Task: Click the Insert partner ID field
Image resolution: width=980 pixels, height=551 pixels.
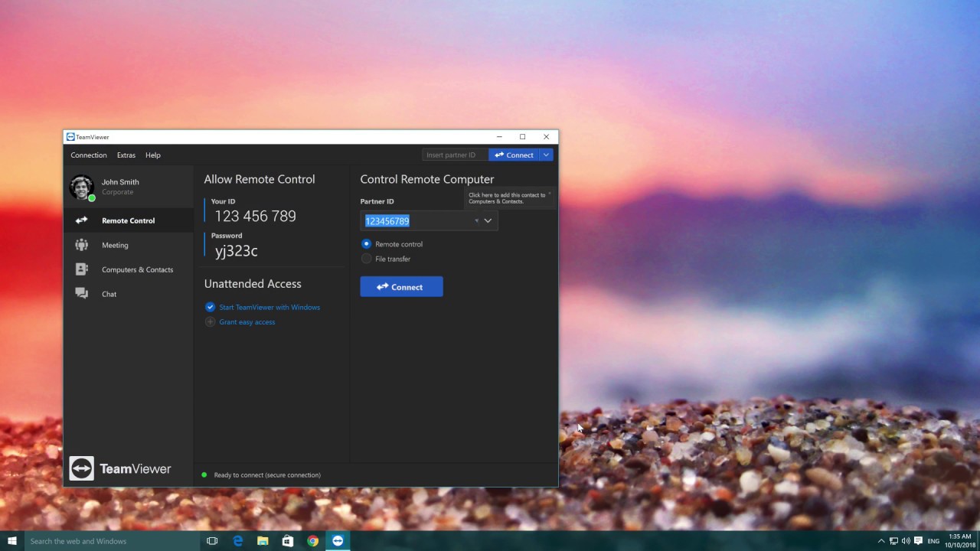Action: point(455,155)
